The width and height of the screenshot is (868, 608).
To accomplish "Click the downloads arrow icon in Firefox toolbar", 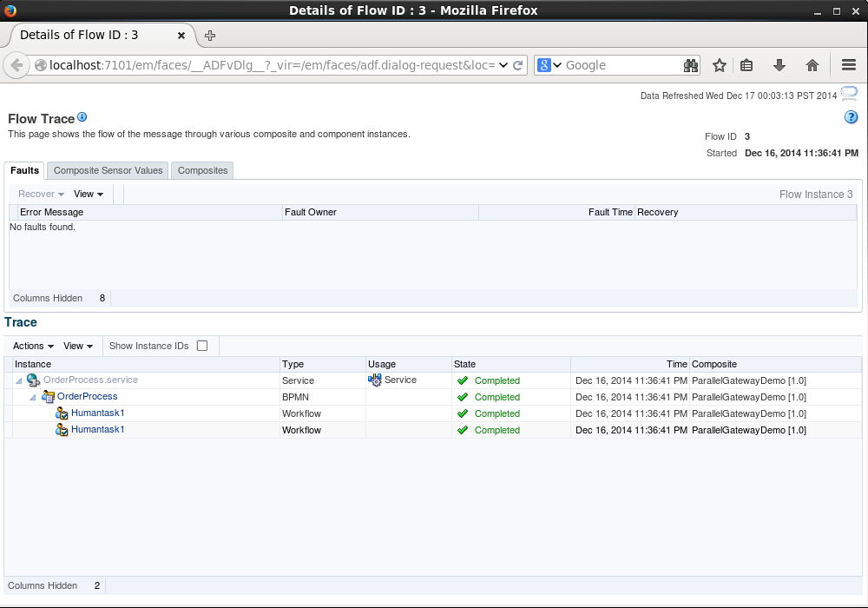I will coord(779,65).
